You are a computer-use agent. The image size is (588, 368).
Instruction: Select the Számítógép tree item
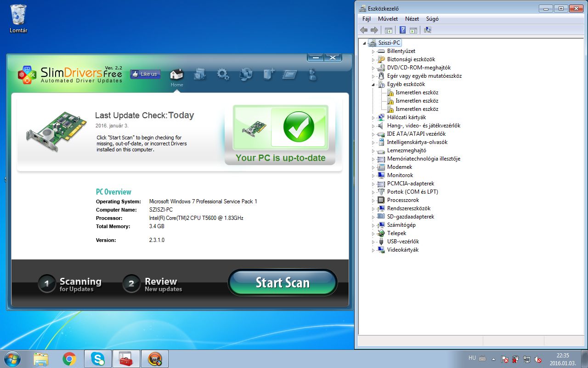pyautogui.click(x=401, y=225)
